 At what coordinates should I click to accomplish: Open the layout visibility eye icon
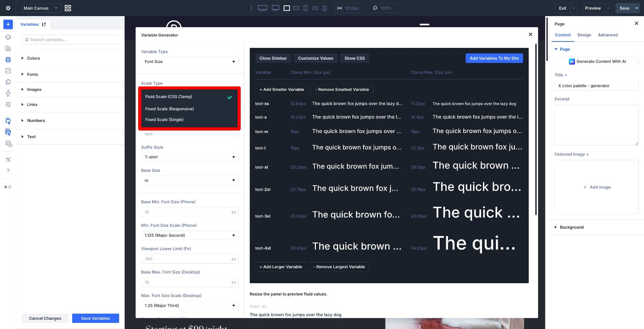(9, 143)
